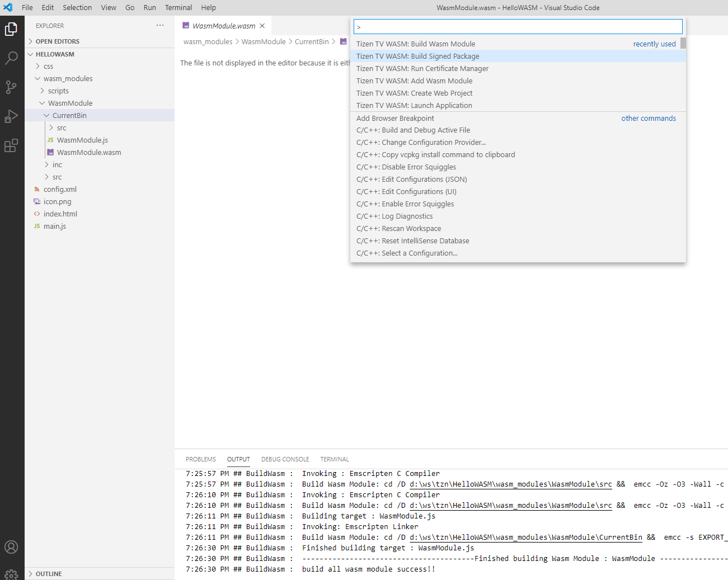Click the main.js file icon
Viewport: 728px width, 580px height.
(x=37, y=226)
